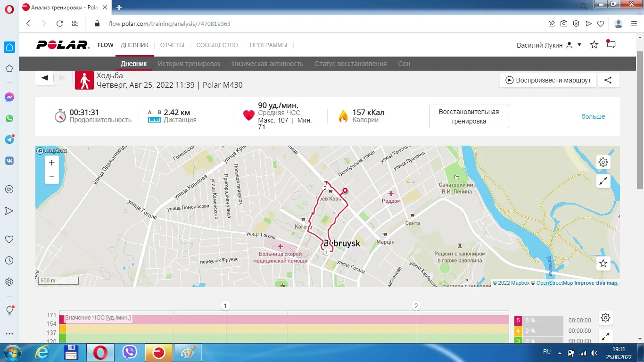644x362 pixels.
Task: Show hidden system tray icons arrow
Action: (560, 352)
